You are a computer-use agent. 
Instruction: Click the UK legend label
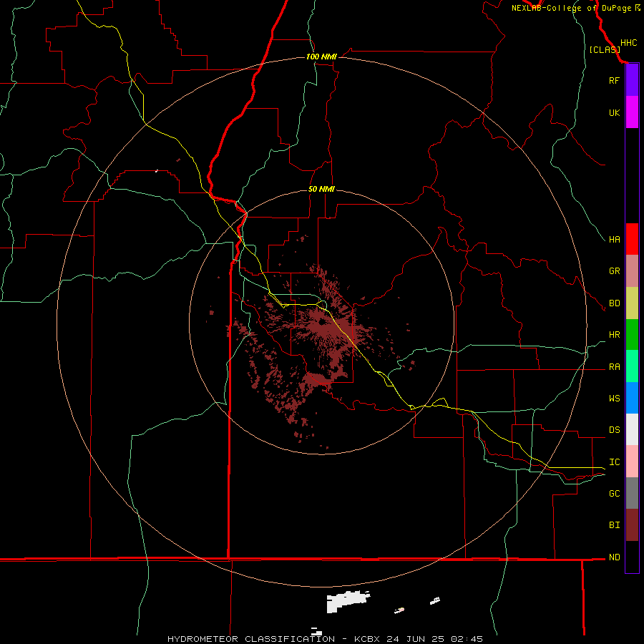point(614,112)
